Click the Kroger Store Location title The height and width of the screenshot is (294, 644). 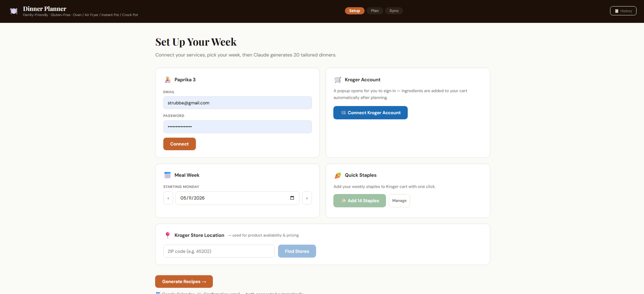point(199,235)
